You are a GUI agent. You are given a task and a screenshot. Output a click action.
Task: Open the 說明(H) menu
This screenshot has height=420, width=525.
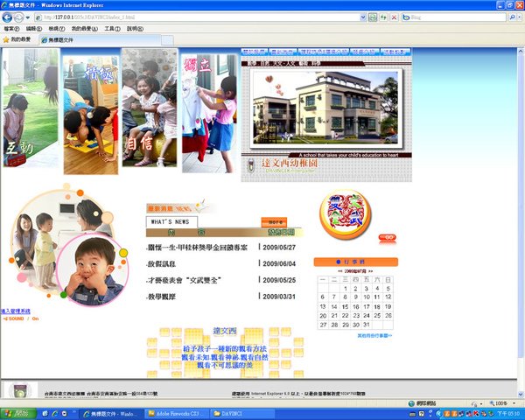pyautogui.click(x=135, y=29)
